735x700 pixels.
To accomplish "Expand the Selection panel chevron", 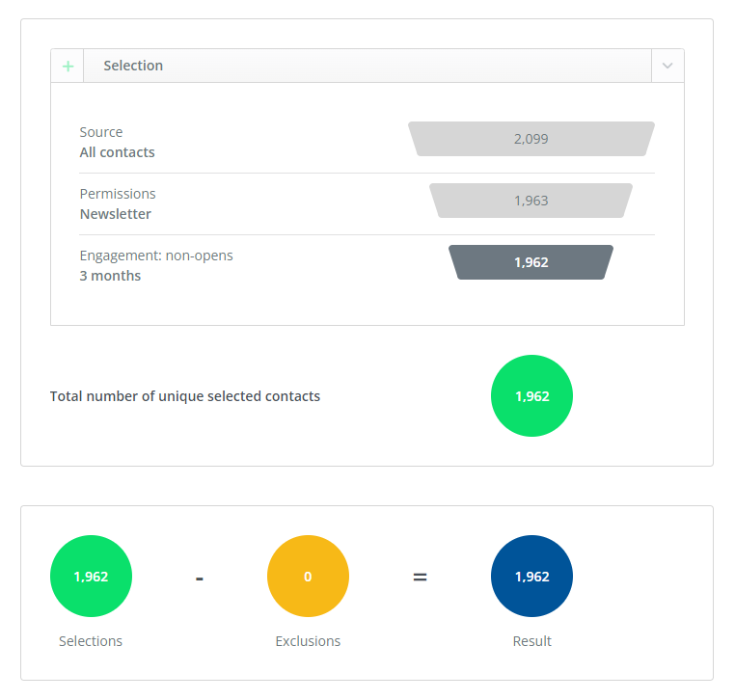I will click(667, 67).
